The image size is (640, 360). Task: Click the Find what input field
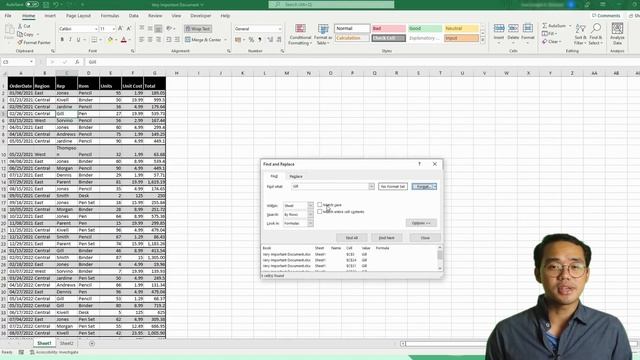(330, 187)
